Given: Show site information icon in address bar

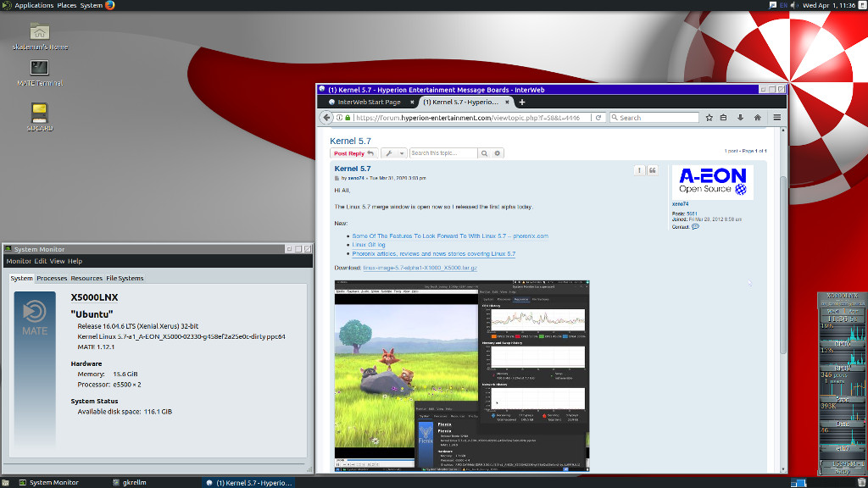Looking at the screenshot, I should pyautogui.click(x=339, y=117).
